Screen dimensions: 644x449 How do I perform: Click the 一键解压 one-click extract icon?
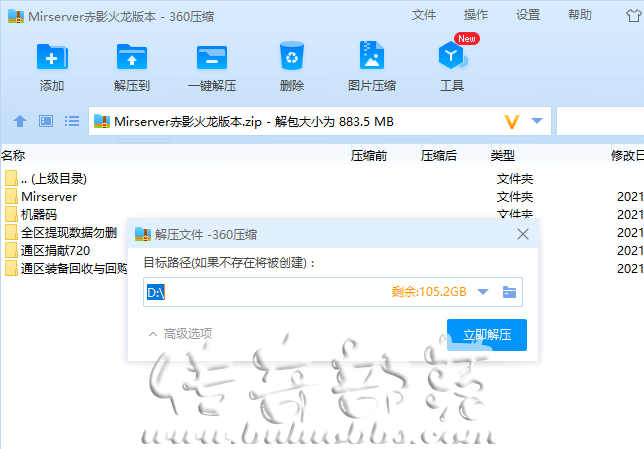(212, 58)
